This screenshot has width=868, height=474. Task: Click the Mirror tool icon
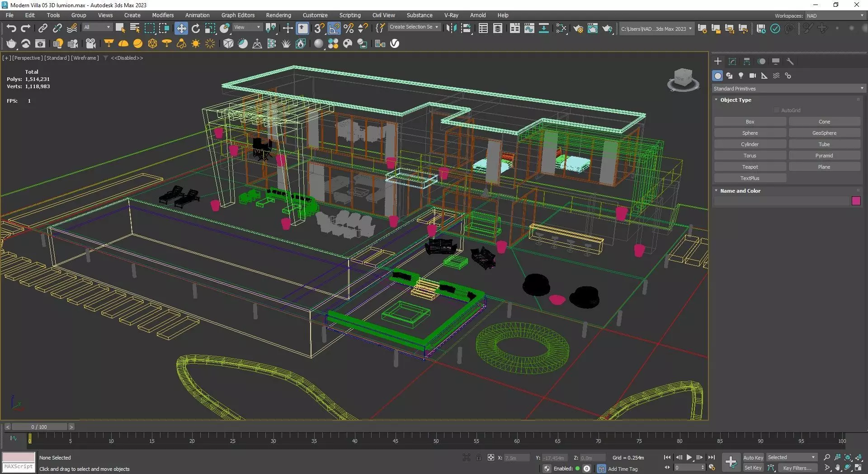click(x=451, y=28)
